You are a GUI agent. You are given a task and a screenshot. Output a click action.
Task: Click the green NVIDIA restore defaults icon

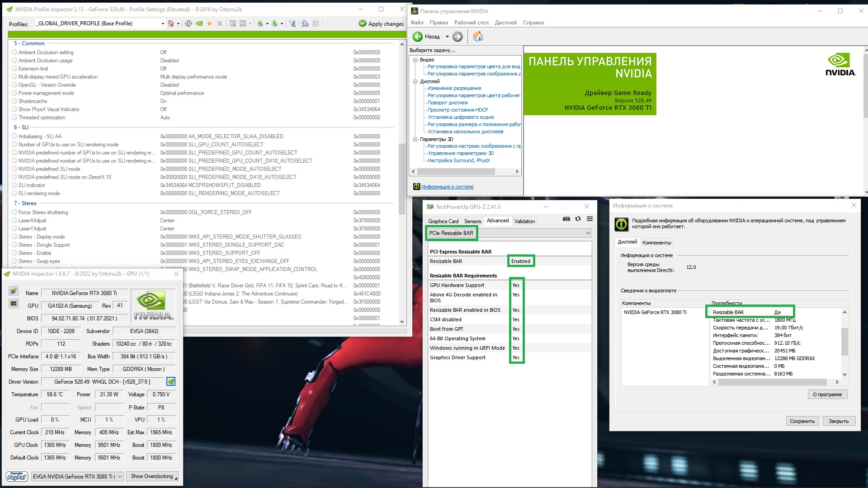199,23
